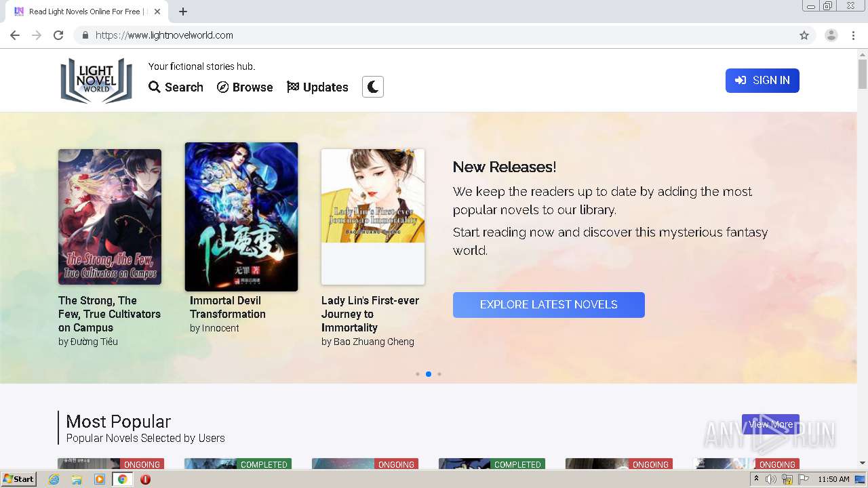Viewport: 868px width, 488px height.
Task: Click page scrollbar down arrow
Action: [x=863, y=463]
